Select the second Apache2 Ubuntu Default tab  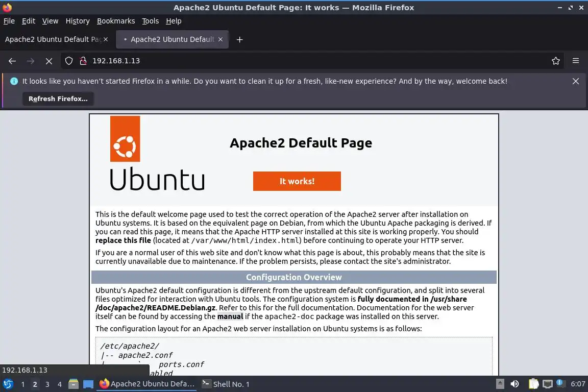click(172, 39)
